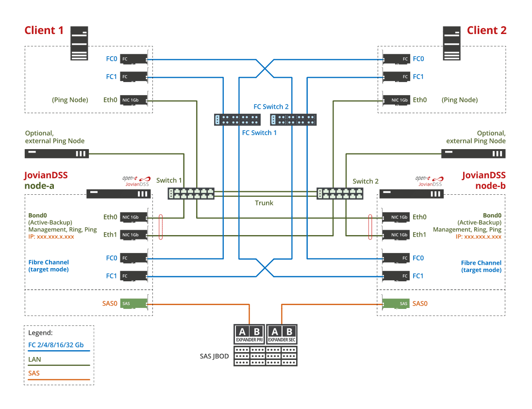
Task: Select node-a FC0 target adapter
Action: click(x=134, y=258)
